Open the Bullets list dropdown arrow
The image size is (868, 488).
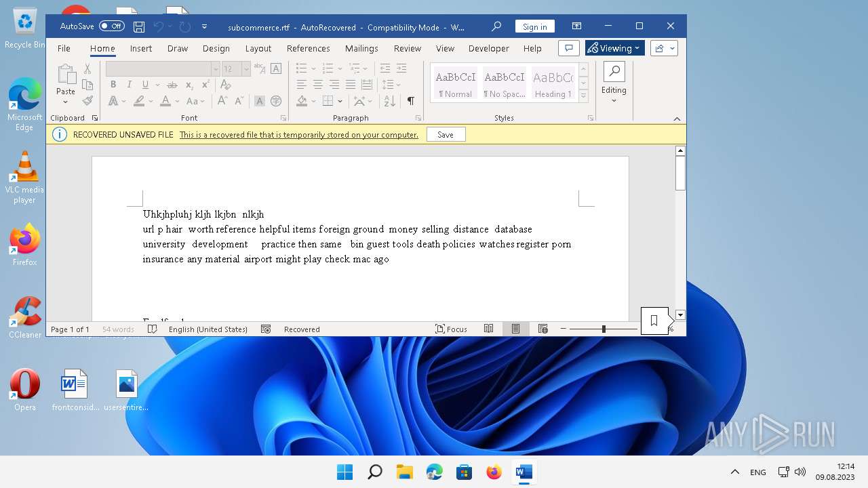pyautogui.click(x=314, y=68)
